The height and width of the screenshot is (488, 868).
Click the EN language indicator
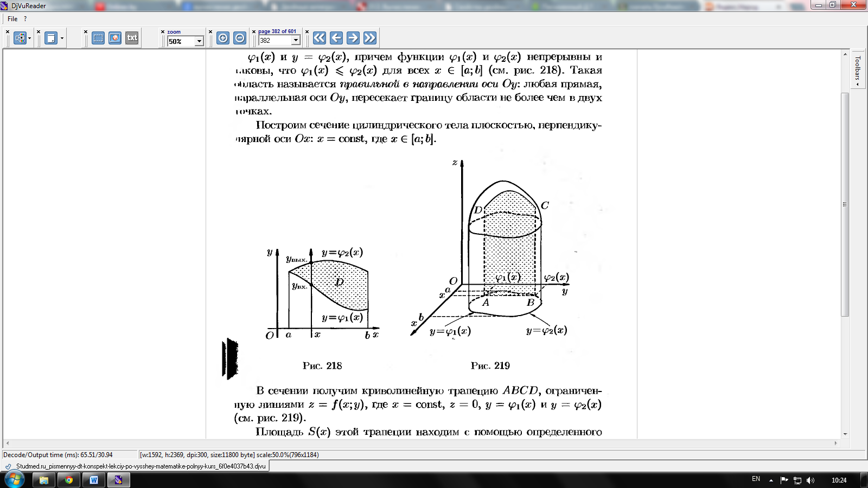point(756,479)
